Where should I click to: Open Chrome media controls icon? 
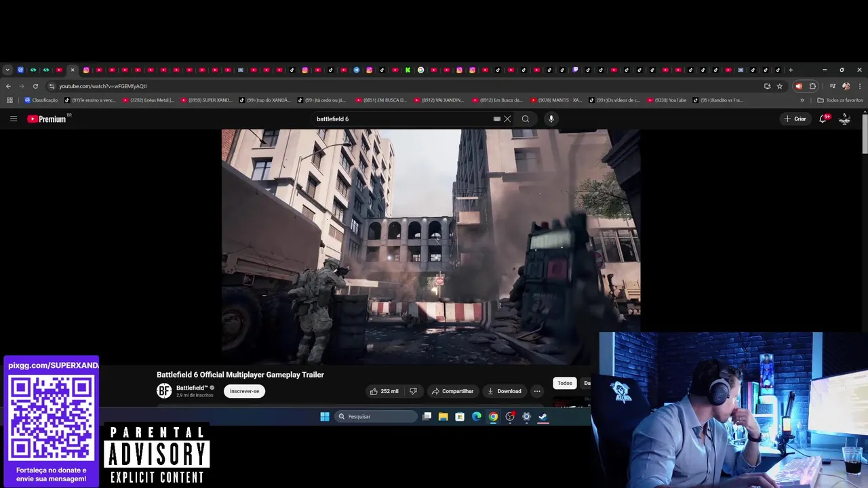click(833, 86)
